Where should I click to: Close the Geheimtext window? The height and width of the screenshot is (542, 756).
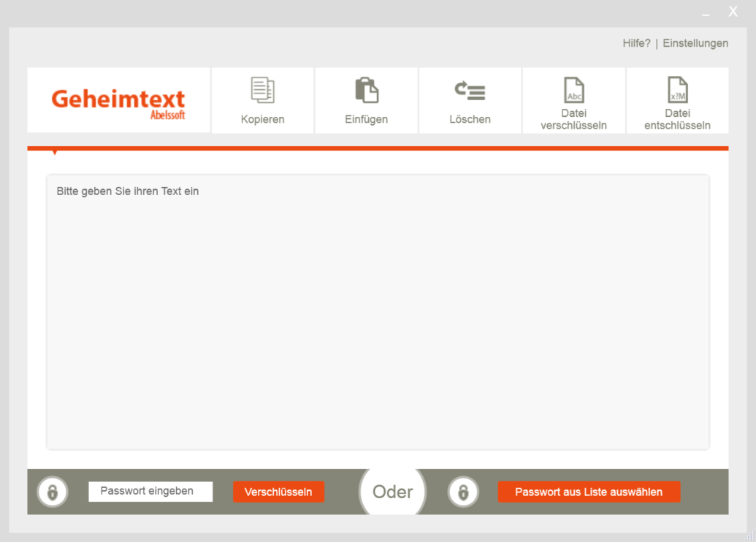(x=733, y=12)
